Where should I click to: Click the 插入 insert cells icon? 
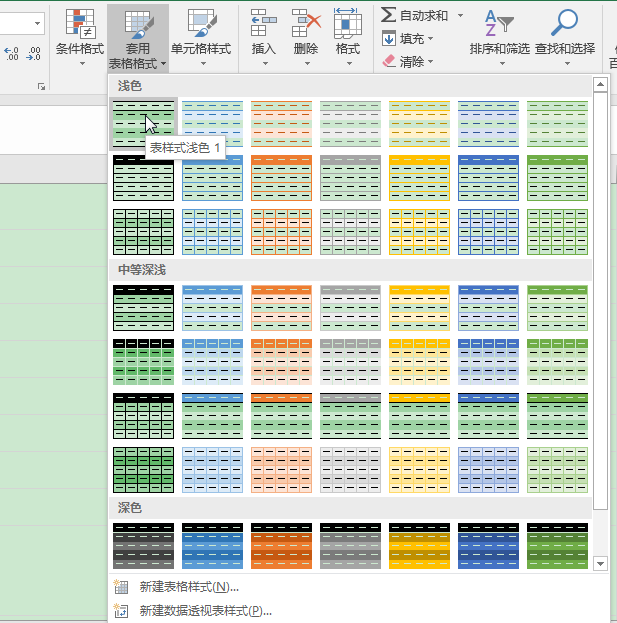pyautogui.click(x=264, y=23)
